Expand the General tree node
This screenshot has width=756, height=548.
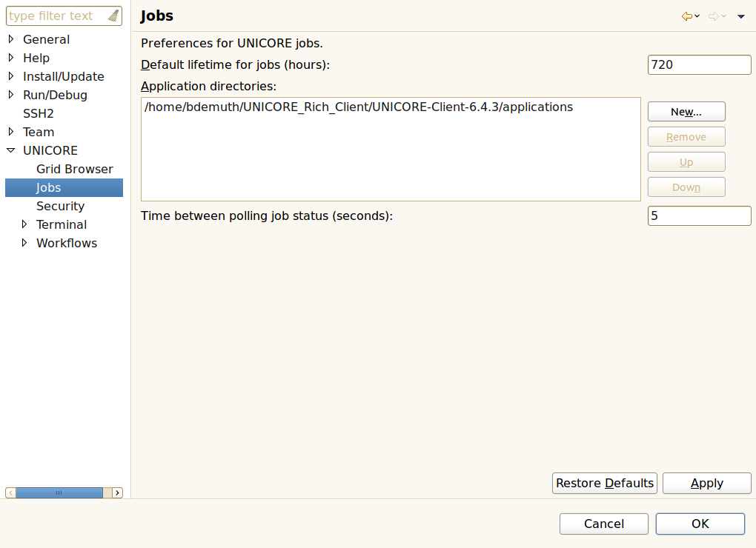(11, 39)
